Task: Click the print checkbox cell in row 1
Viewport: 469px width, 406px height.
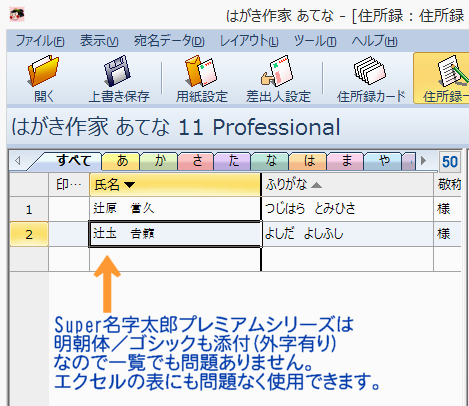Action: [69, 209]
